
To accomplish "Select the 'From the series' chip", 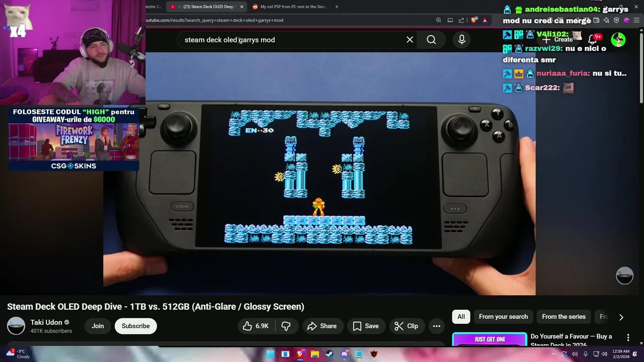I will [563, 317].
